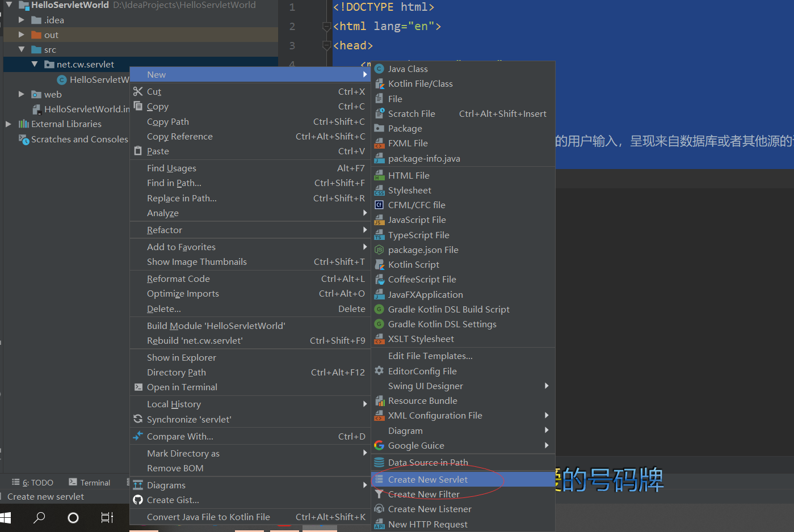Select Find Usages

pyautogui.click(x=250, y=168)
